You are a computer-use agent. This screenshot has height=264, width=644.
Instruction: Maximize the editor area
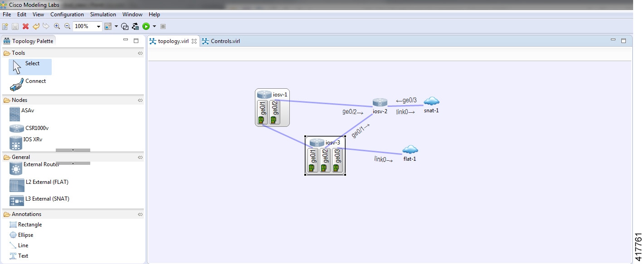tap(624, 41)
